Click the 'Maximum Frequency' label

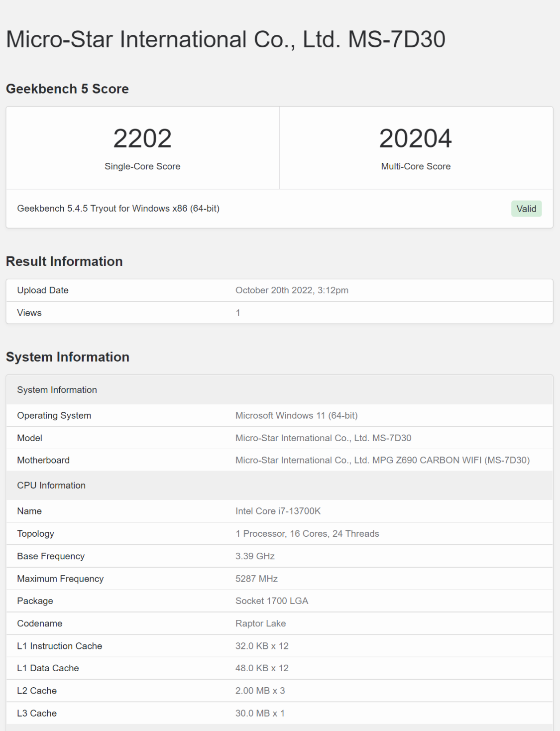pyautogui.click(x=60, y=579)
